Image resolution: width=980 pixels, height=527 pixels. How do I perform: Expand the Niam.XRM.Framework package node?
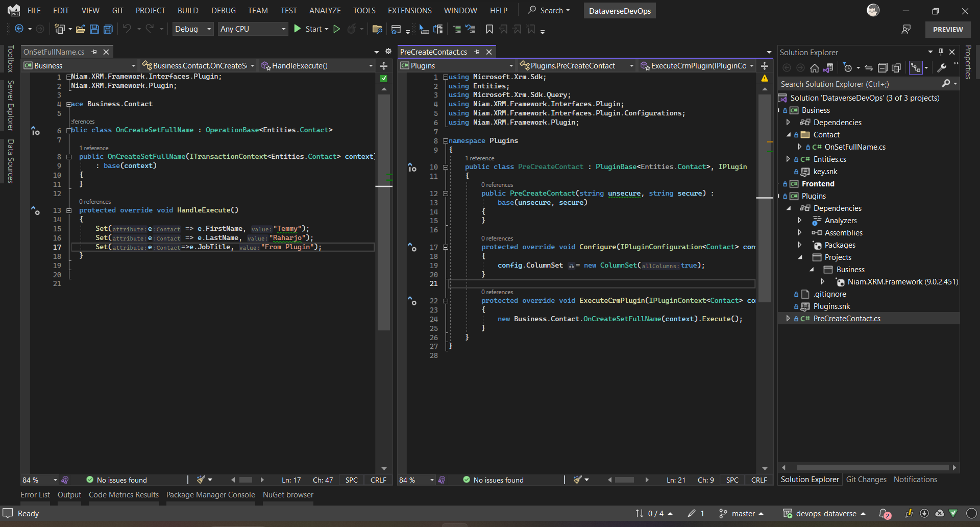click(x=823, y=281)
